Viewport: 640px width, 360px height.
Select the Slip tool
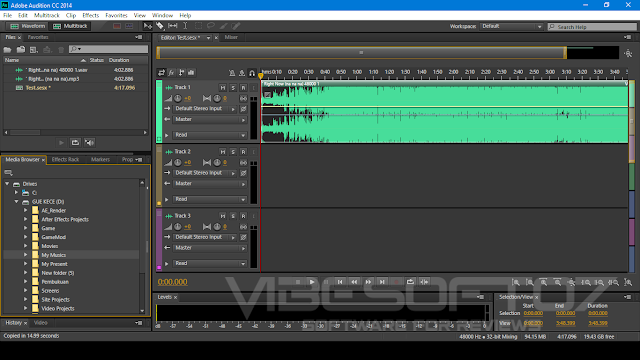173,26
